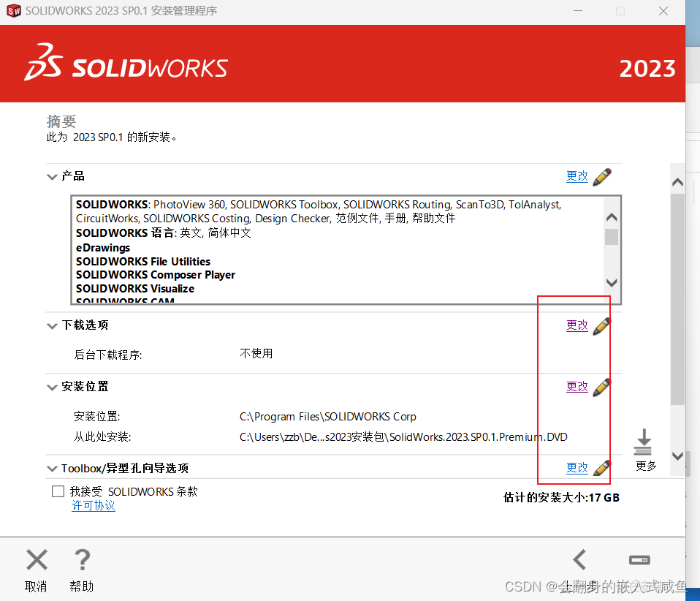Minimize the installation manager window

(578, 11)
